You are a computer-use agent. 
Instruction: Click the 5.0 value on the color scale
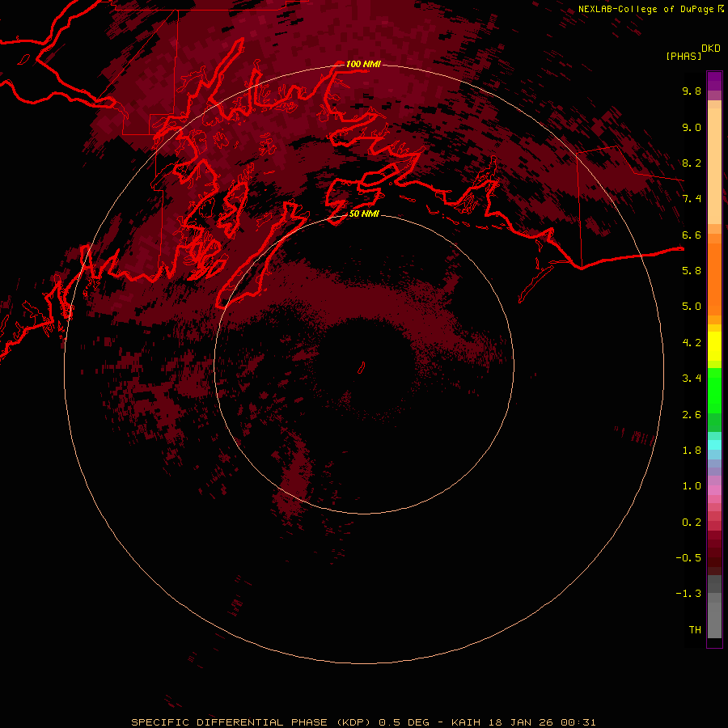pos(692,307)
